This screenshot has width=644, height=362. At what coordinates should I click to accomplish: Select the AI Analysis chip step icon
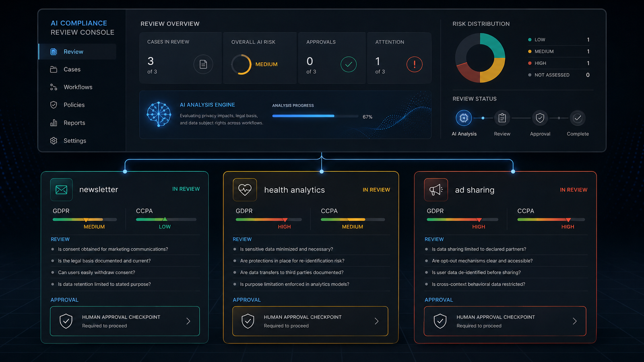pos(464,118)
